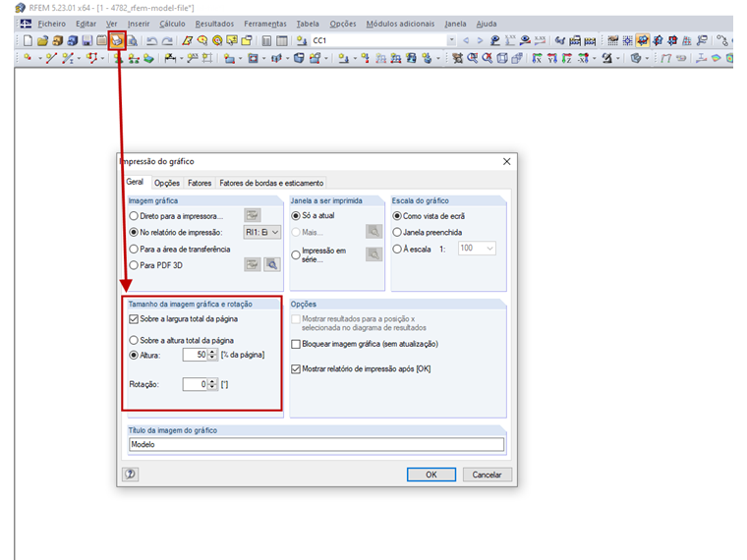This screenshot has height=560, width=747.
Task: Click the PDF 3D preview magnifier button
Action: (272, 264)
